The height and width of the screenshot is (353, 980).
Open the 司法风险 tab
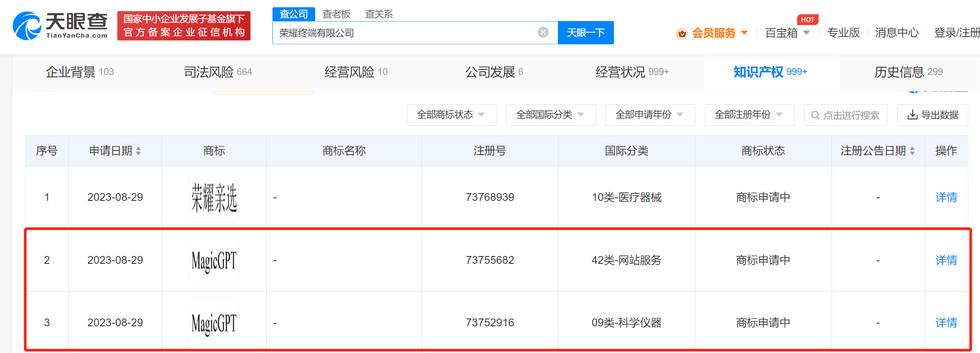[218, 72]
